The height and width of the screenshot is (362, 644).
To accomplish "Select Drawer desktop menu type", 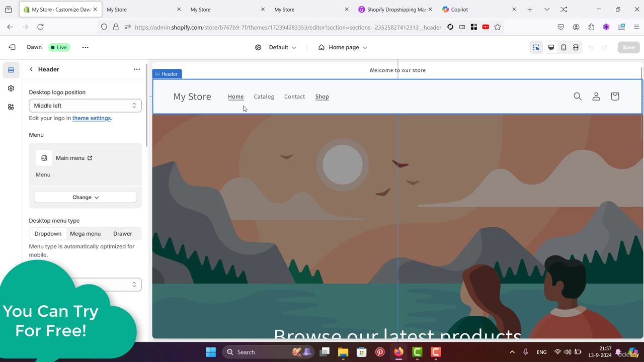I will (122, 234).
